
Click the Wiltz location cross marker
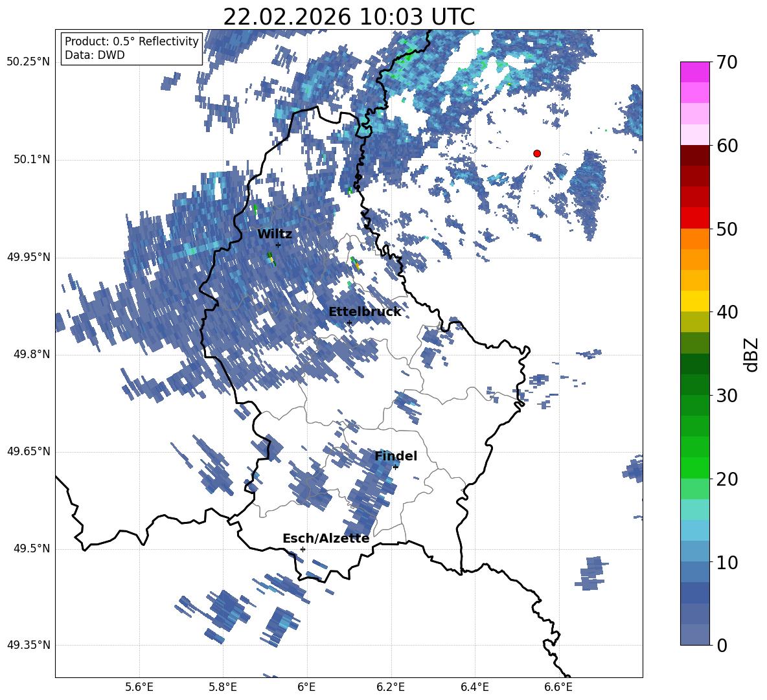click(x=278, y=245)
